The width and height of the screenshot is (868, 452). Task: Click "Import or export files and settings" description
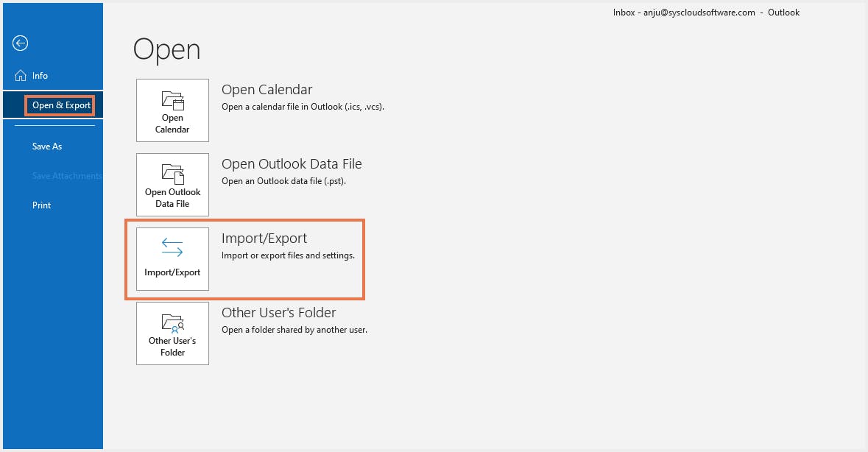(x=288, y=256)
